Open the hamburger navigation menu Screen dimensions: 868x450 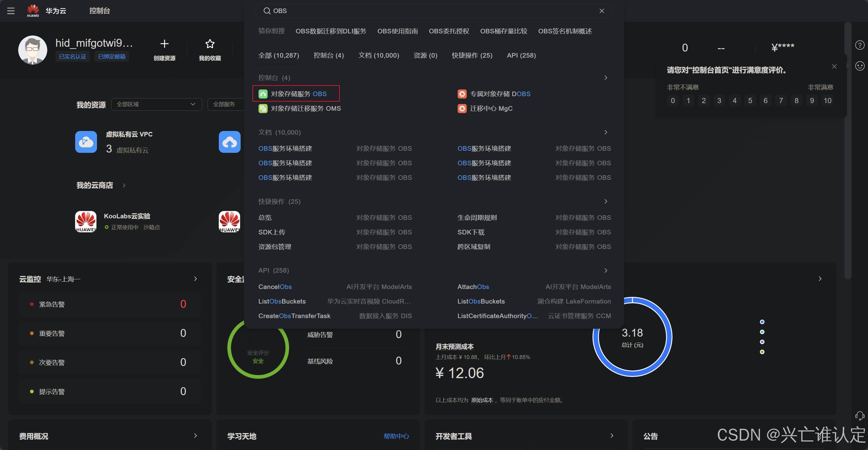coord(11,11)
